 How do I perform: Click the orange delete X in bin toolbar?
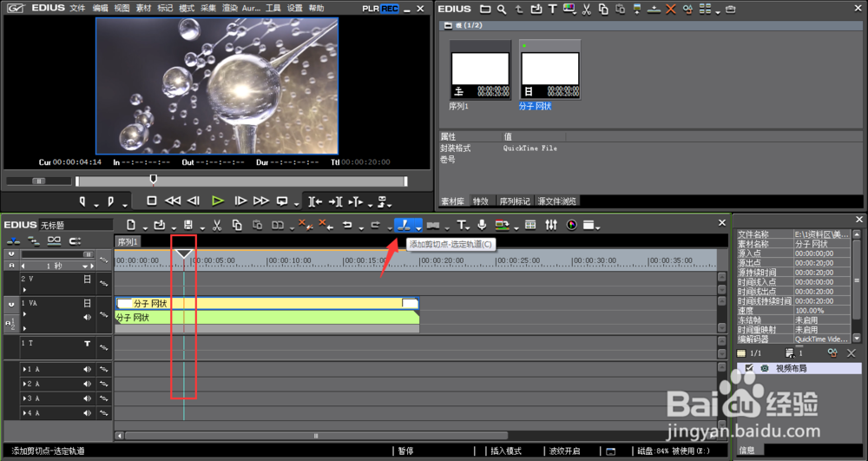point(671,9)
